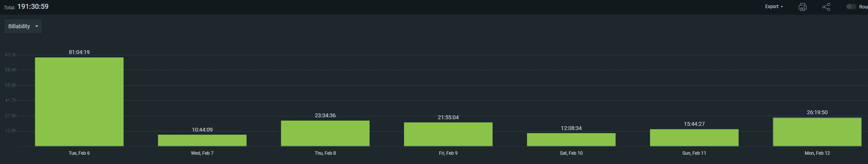Click the Total 191:30:59 time

tap(33, 7)
